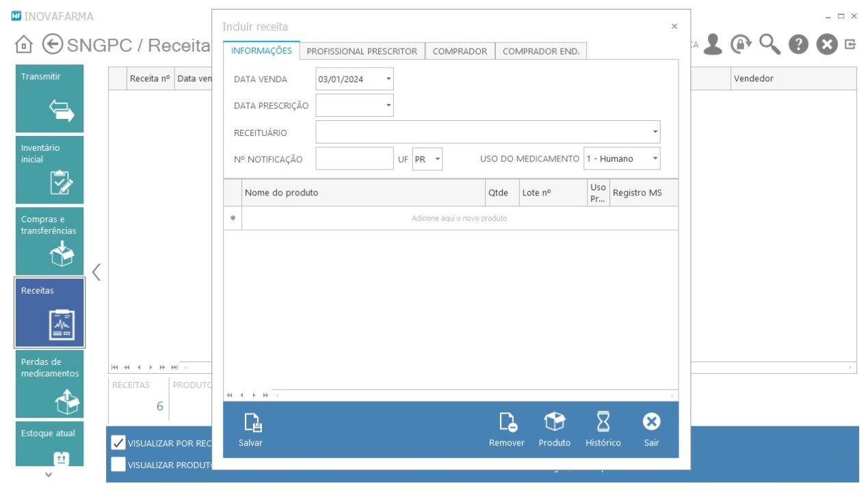This screenshot has width=868, height=492.
Task: Open Compras e transferências sidebar tile
Action: pos(50,241)
